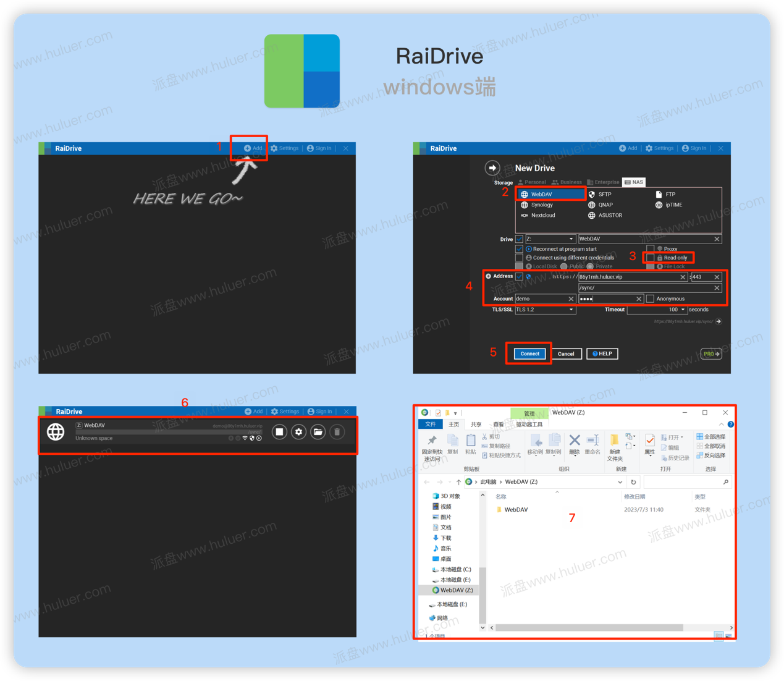Screen dimensions: 784x681
Task: Click 反向选择 in Explorer ribbon
Action: point(710,455)
